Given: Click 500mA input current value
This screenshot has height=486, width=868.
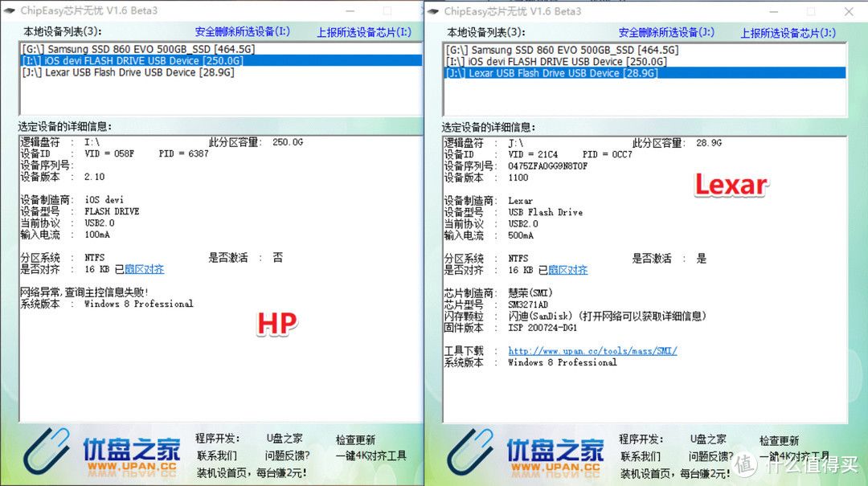Looking at the screenshot, I should coord(521,235).
